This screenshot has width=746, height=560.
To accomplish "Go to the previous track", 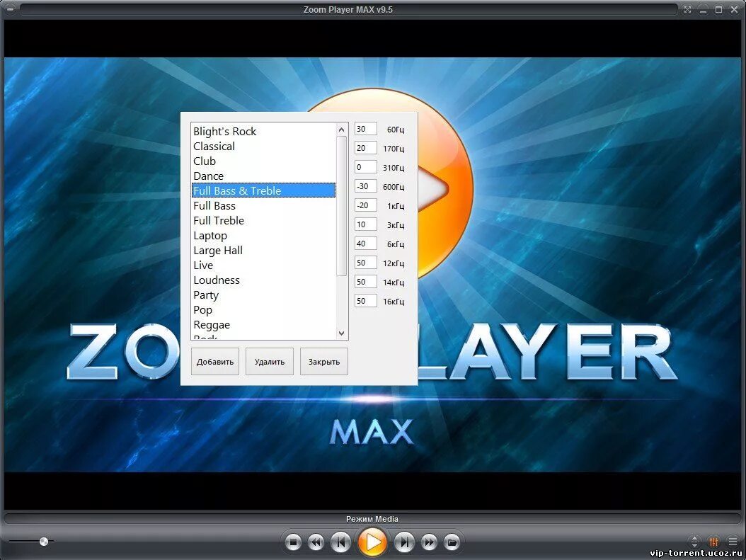I will pos(340,542).
